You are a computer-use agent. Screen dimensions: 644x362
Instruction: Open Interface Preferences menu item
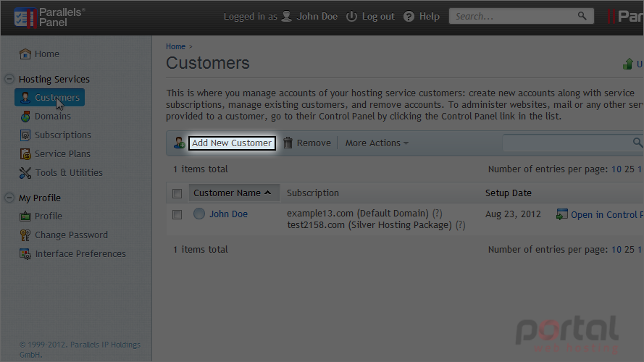pyautogui.click(x=72, y=254)
